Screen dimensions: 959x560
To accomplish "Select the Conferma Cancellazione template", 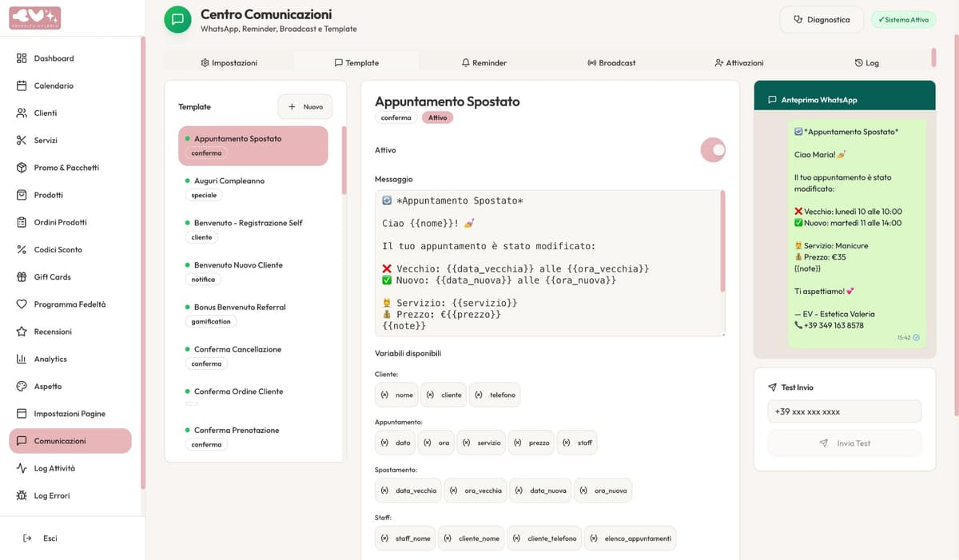I will click(x=253, y=356).
